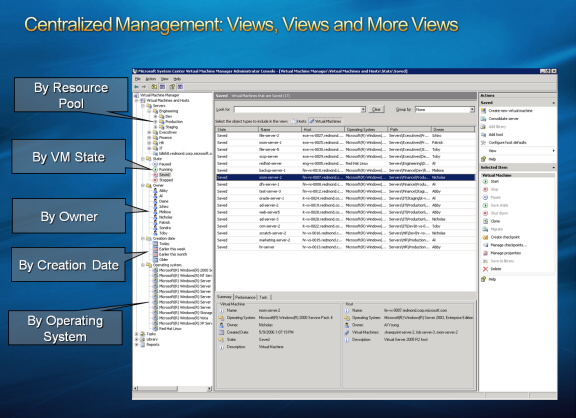This screenshot has width=576, height=418.
Task: Click the tree pane horizontal scrollbar
Action: click(173, 388)
